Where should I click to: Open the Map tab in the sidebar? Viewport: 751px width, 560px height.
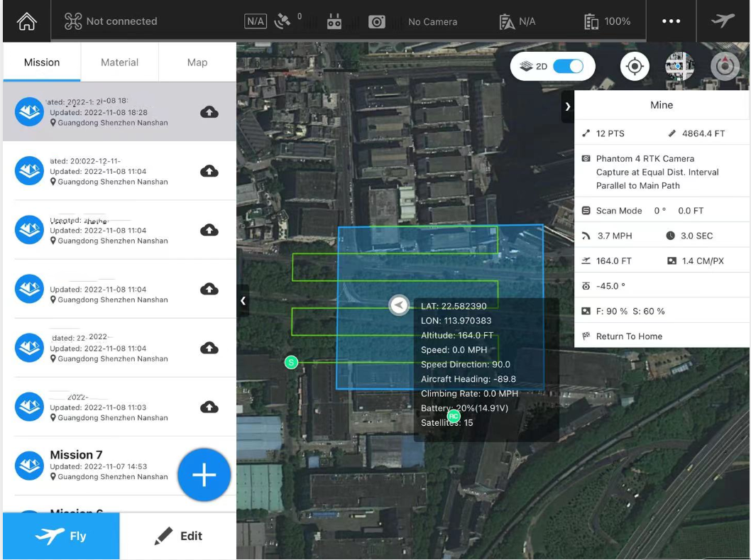197,62
